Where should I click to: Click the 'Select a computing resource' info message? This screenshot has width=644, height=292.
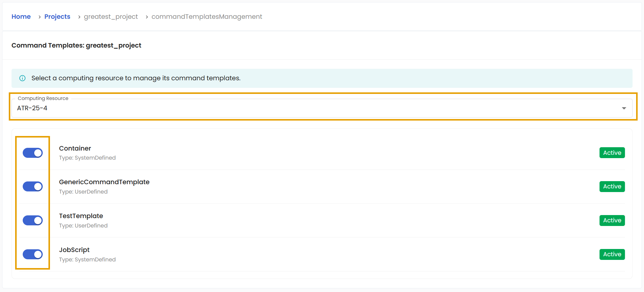(136, 78)
